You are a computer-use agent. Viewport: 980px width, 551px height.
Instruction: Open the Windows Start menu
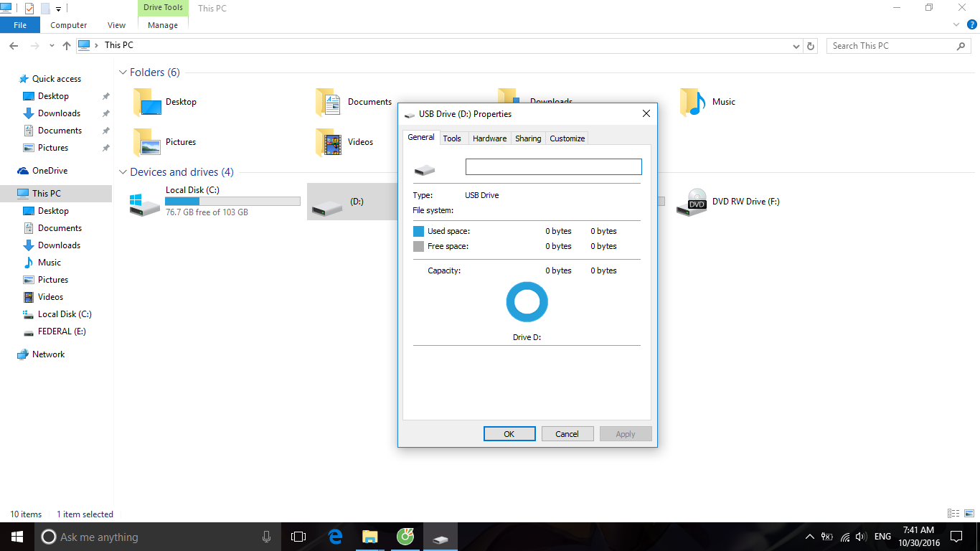17,537
